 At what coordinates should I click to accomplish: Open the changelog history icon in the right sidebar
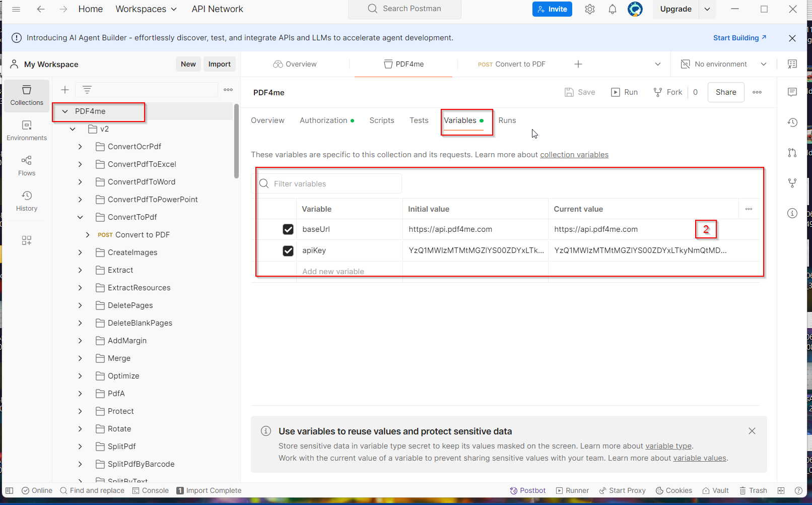click(792, 122)
